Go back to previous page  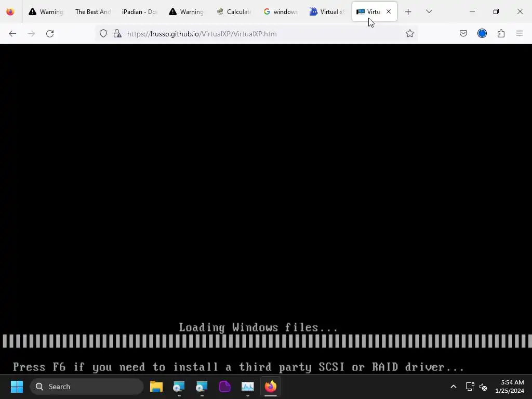pos(12,34)
